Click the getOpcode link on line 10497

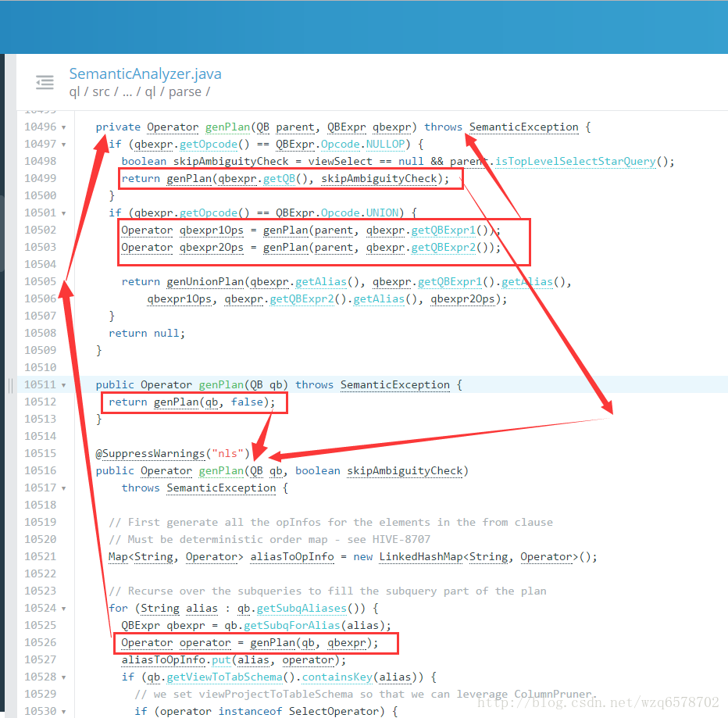point(209,145)
